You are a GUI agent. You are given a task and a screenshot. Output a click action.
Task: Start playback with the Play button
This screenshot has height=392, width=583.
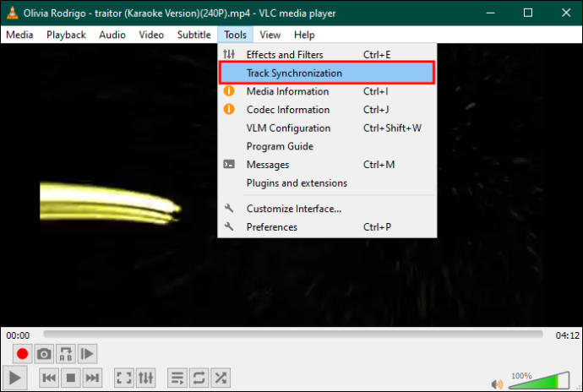click(14, 378)
